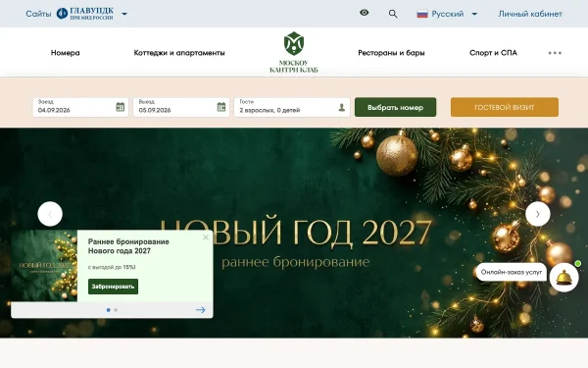Open calendar icon for Выезд date
The width and height of the screenshot is (588, 368).
tap(221, 107)
